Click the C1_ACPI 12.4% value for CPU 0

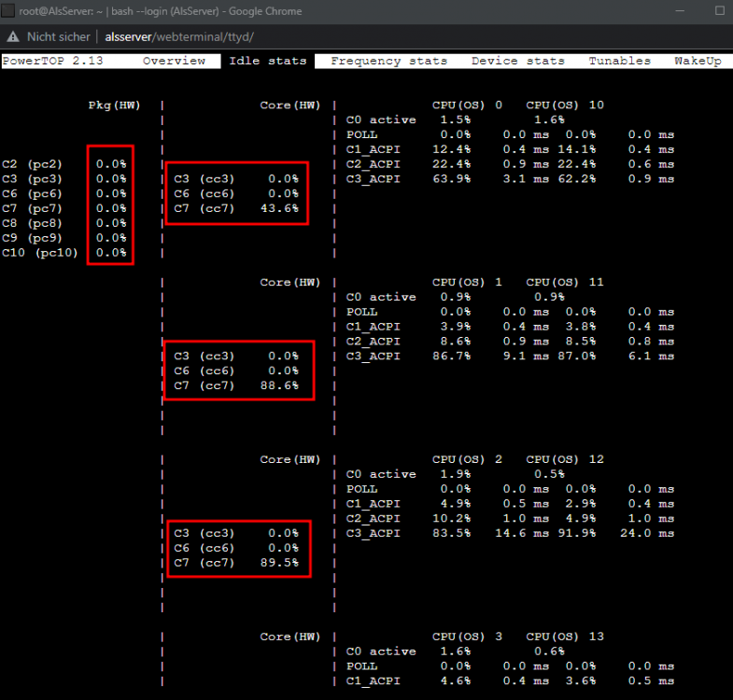coord(452,149)
